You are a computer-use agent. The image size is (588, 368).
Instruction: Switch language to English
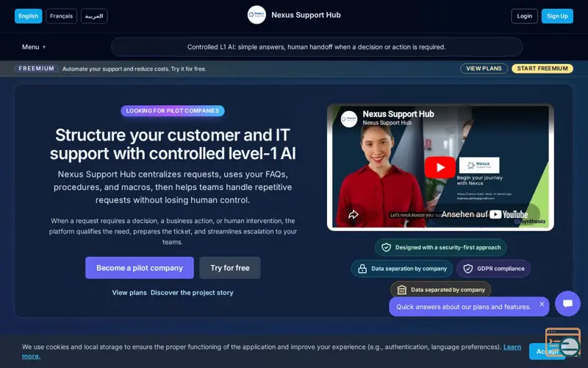29,16
